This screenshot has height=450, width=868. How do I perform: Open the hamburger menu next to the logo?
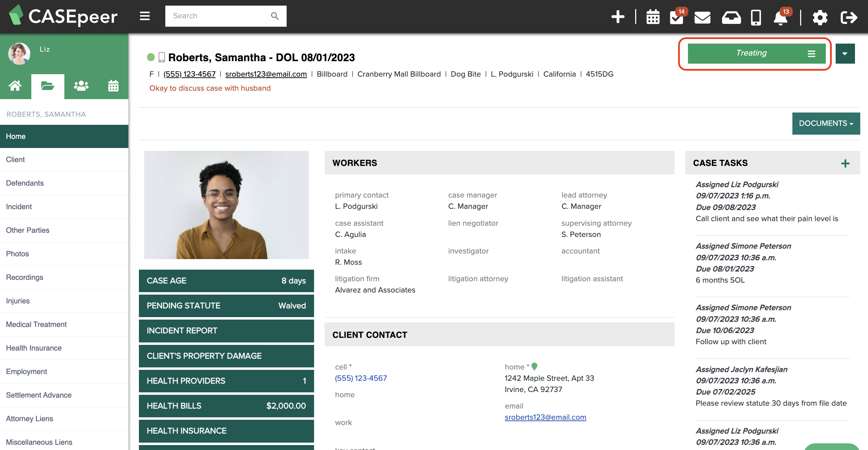pyautogui.click(x=145, y=16)
